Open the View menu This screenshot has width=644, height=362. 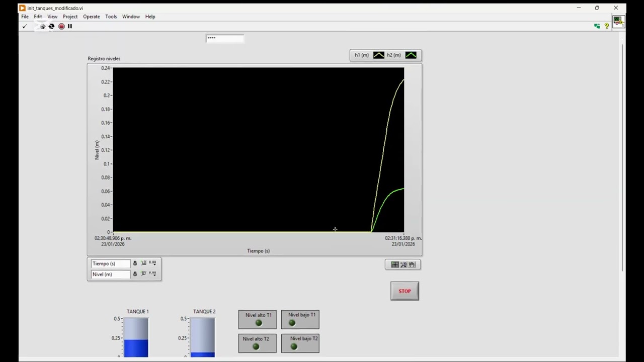coord(52,17)
